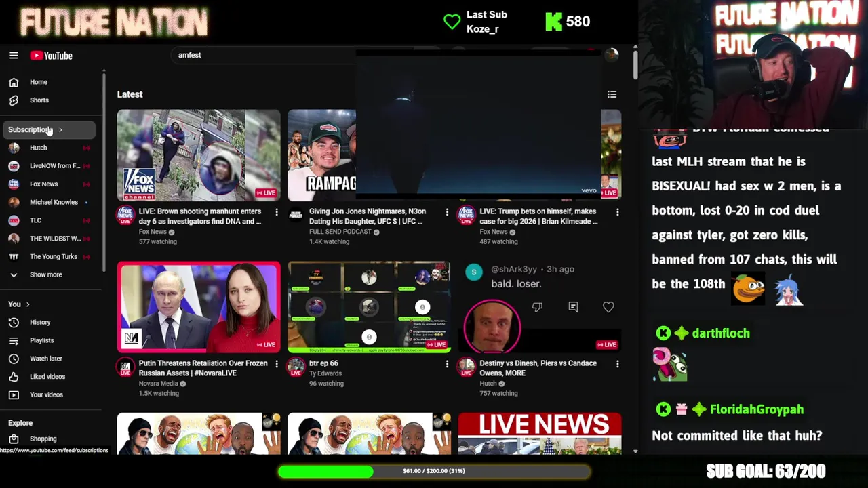868x488 pixels.
Task: Open TLC channel avatar in sidebar
Action: pyautogui.click(x=14, y=220)
